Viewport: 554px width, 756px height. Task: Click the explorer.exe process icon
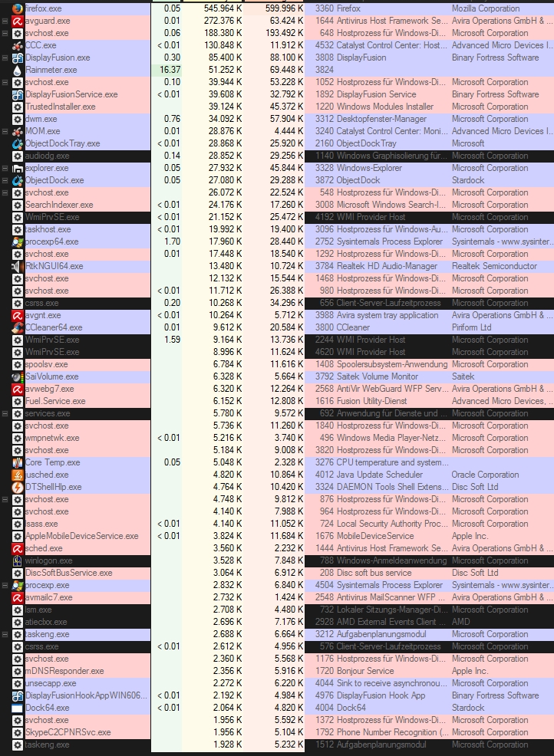[x=18, y=168]
